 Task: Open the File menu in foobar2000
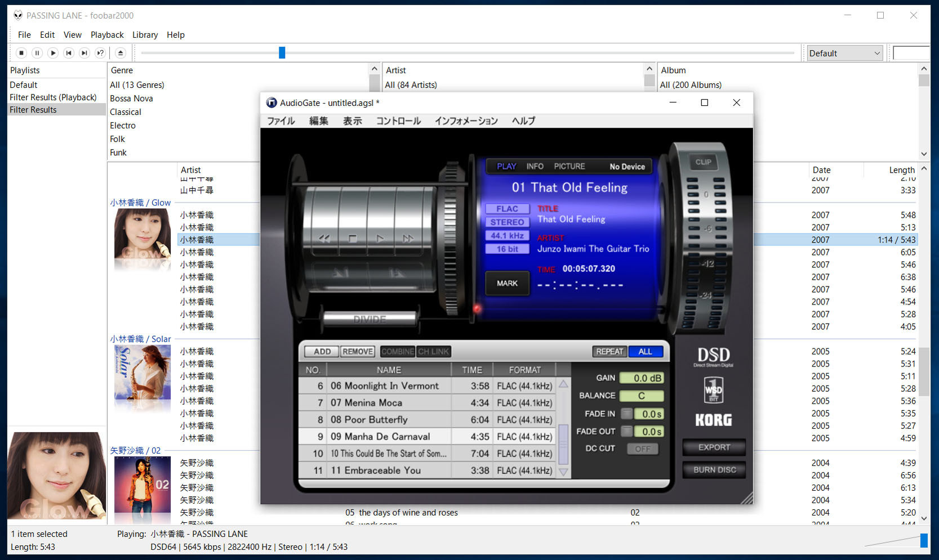[24, 35]
